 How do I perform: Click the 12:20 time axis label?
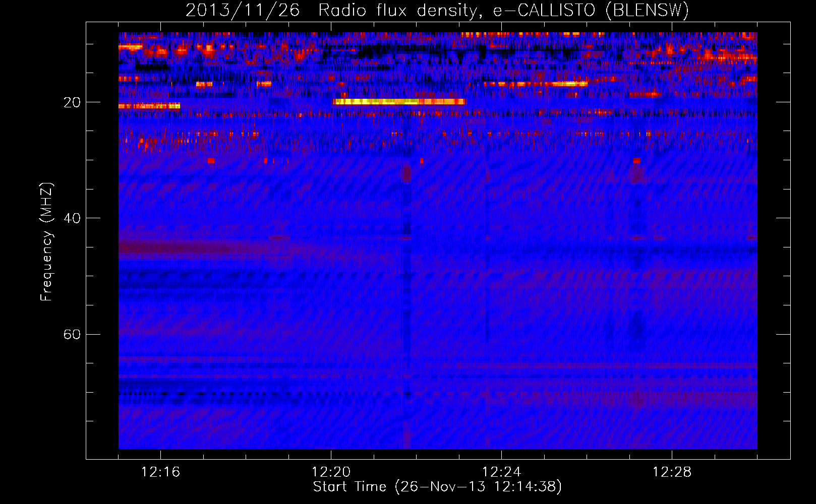click(x=331, y=472)
